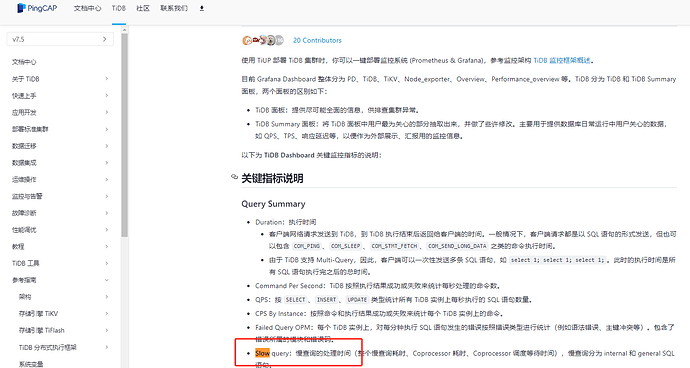Click the INSERT code label
This screenshot has height=368, width=690.
326,300
